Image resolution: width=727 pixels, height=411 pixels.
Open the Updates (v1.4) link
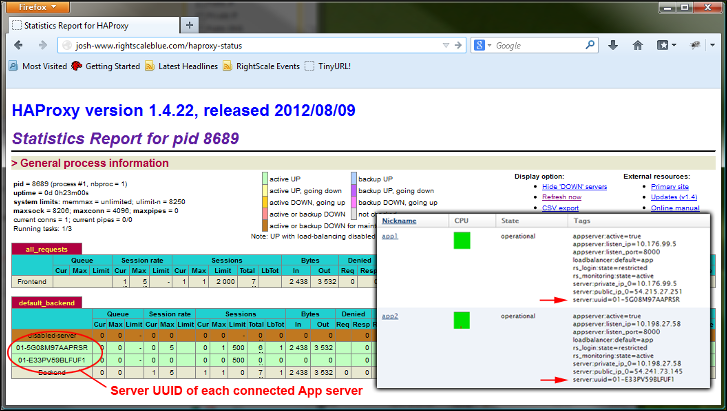(674, 197)
